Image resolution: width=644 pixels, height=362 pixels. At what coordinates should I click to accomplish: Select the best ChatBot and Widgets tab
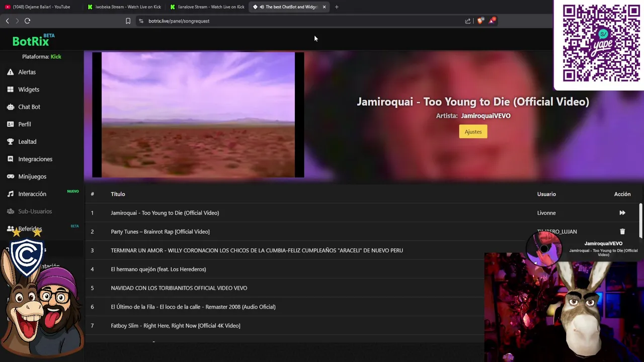pos(290,7)
